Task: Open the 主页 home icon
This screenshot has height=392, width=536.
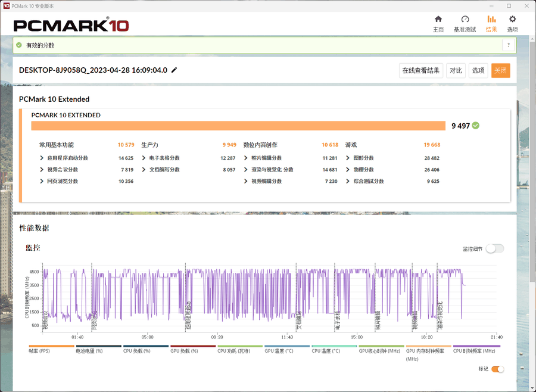Action: [x=438, y=19]
